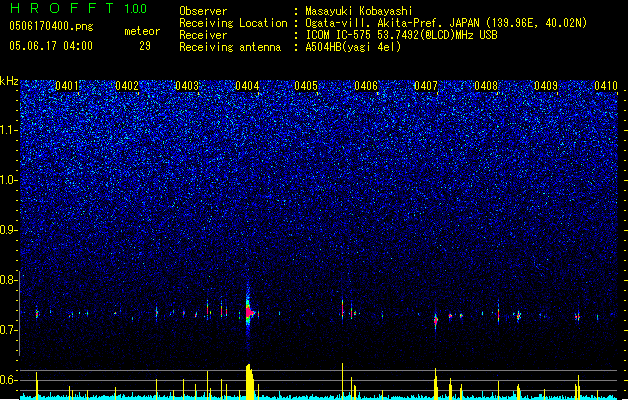This screenshot has width=629, height=400.
Task: Click the Receiver label
Action: click(x=203, y=35)
